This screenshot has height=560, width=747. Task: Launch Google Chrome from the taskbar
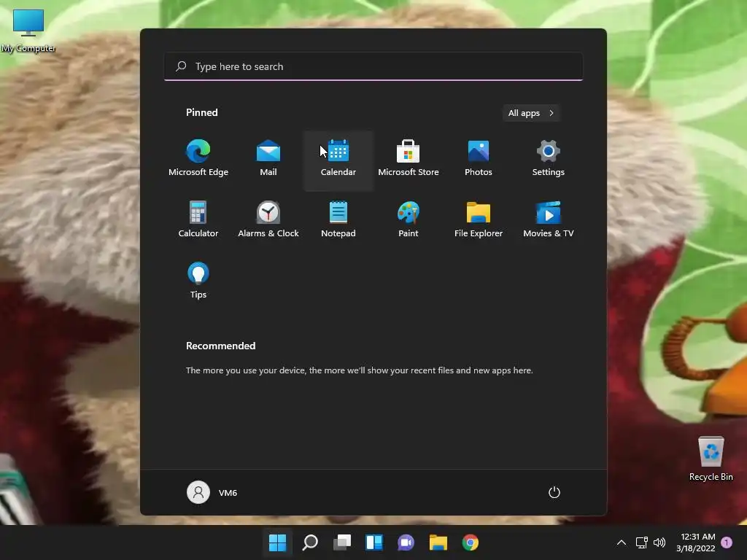(x=471, y=542)
